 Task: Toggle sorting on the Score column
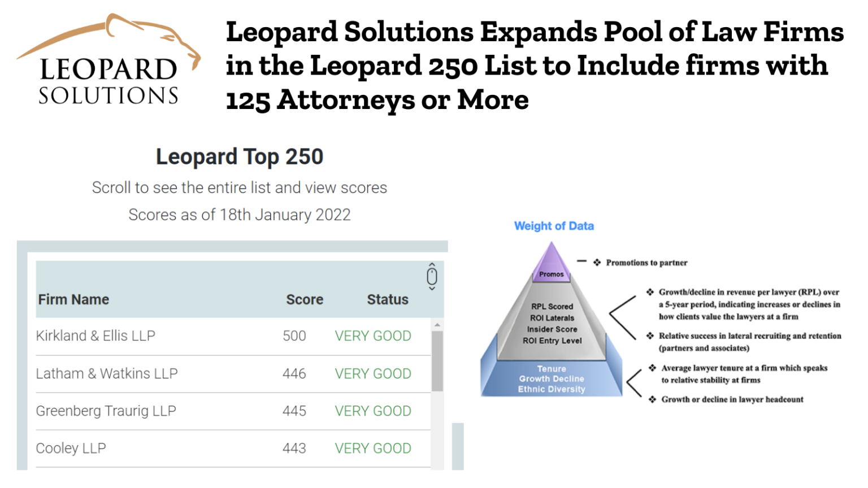pos(305,299)
